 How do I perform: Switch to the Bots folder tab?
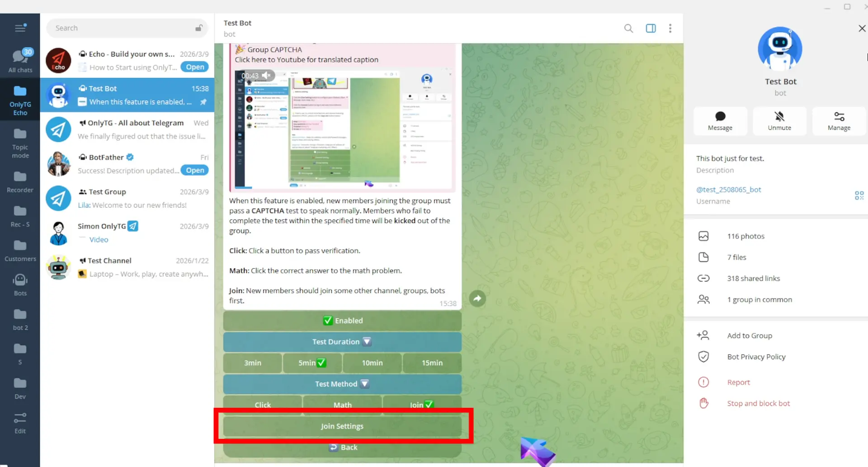[x=20, y=285]
